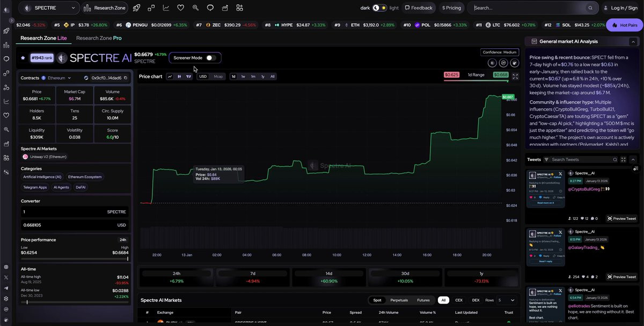Image resolution: width=644 pixels, height=326 pixels.
Task: Select USD price display in chart
Action: click(203, 77)
